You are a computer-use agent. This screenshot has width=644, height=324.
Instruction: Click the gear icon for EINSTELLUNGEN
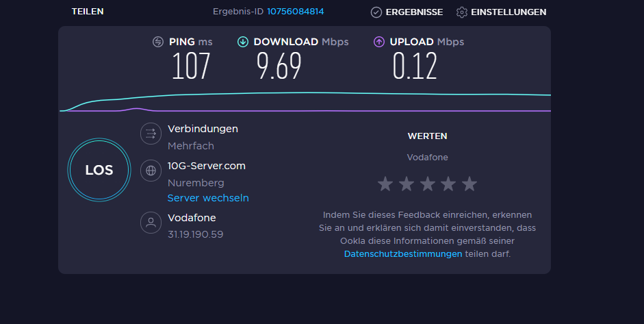click(x=462, y=12)
